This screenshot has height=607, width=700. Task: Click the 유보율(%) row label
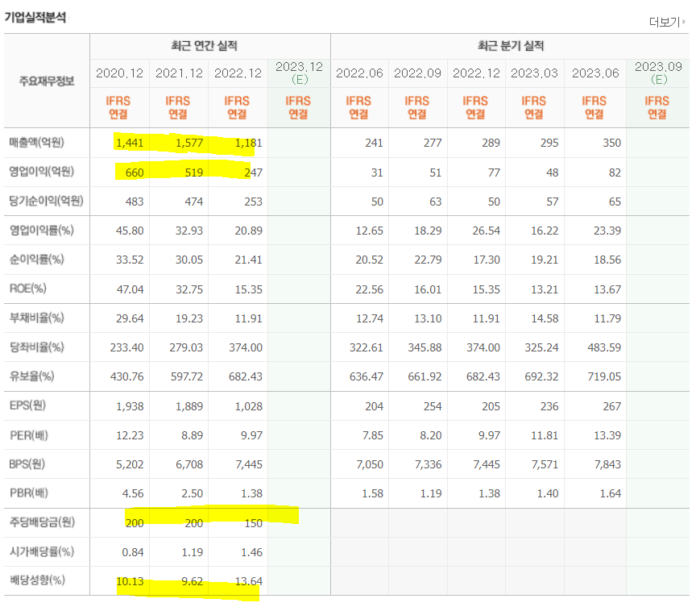[x=31, y=376]
